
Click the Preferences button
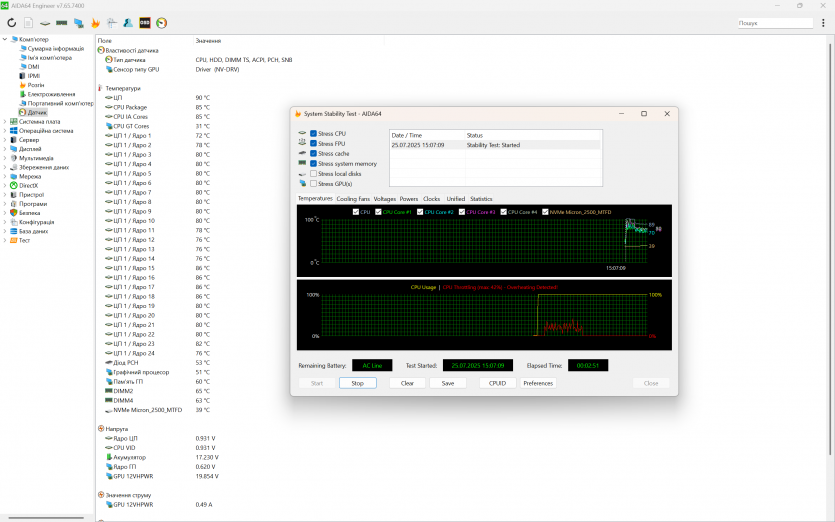point(538,383)
